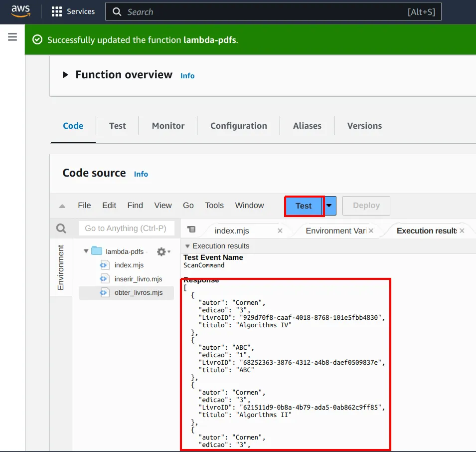Viewport: 476px width, 452px height.
Task: Open the Configuration tab
Action: [x=239, y=126]
